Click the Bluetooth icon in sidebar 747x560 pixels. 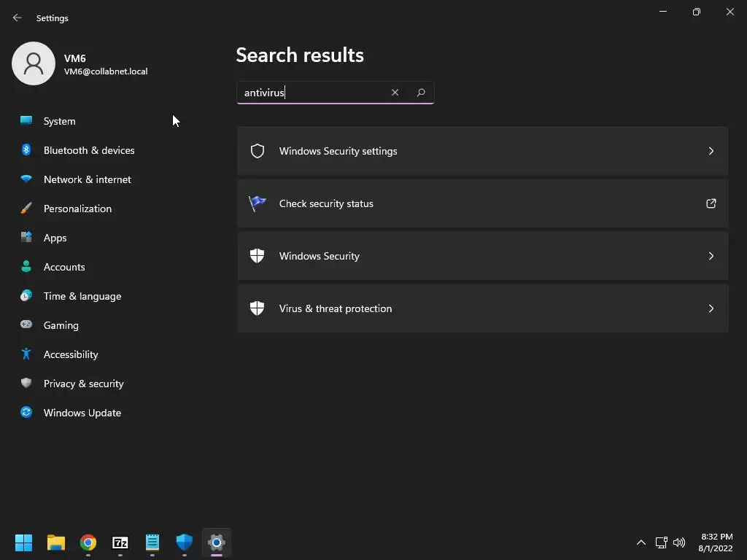click(x=26, y=149)
